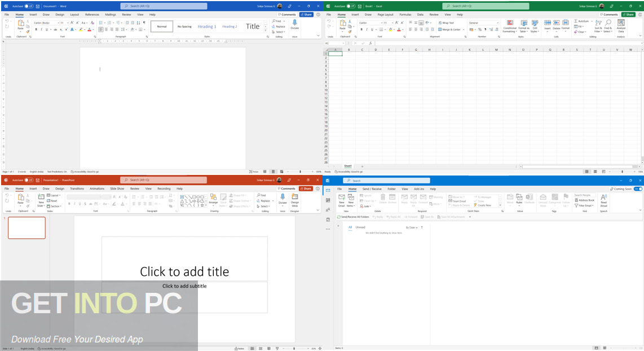Image resolution: width=644 pixels, height=351 pixels.
Task: Expand the Filter Email dropdown in Outlook
Action: (x=584, y=205)
